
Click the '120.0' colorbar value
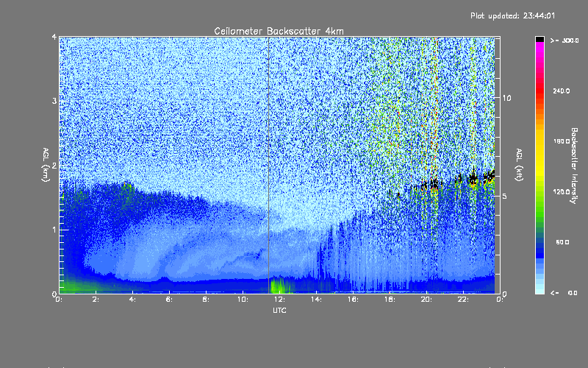pyautogui.click(x=562, y=191)
